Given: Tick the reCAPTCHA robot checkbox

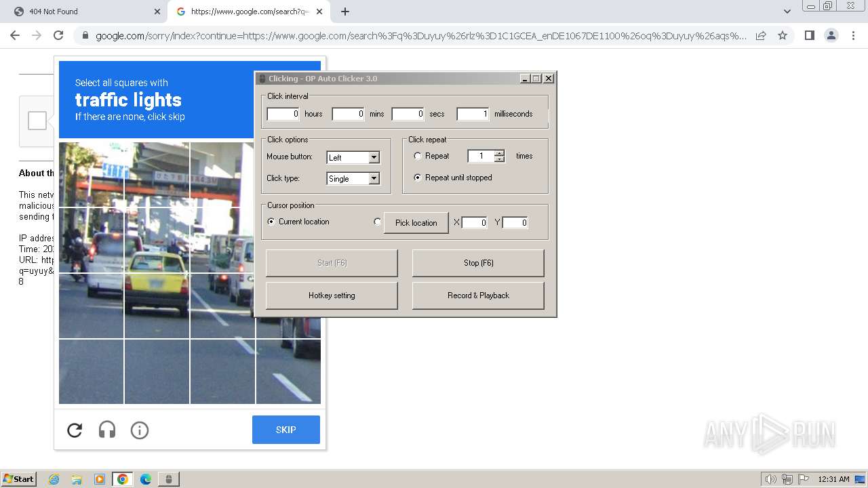Looking at the screenshot, I should pyautogui.click(x=37, y=121).
